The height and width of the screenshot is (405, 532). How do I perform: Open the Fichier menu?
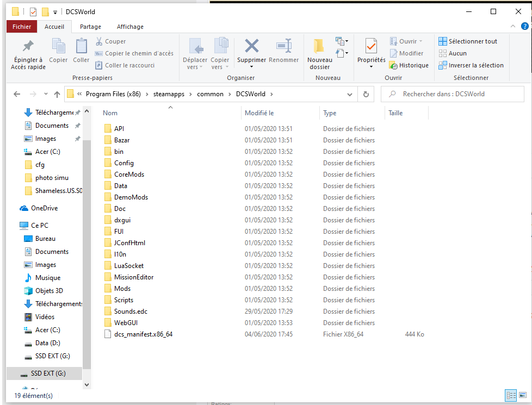[x=22, y=27]
